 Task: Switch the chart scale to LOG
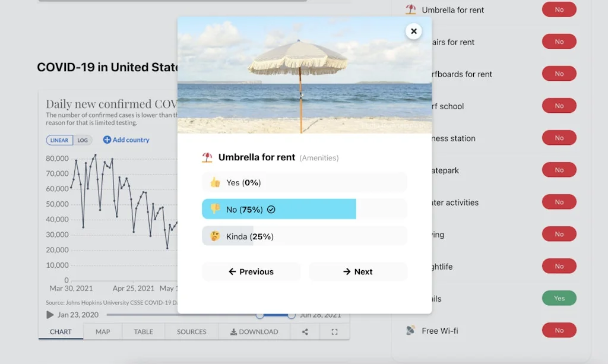tap(83, 140)
